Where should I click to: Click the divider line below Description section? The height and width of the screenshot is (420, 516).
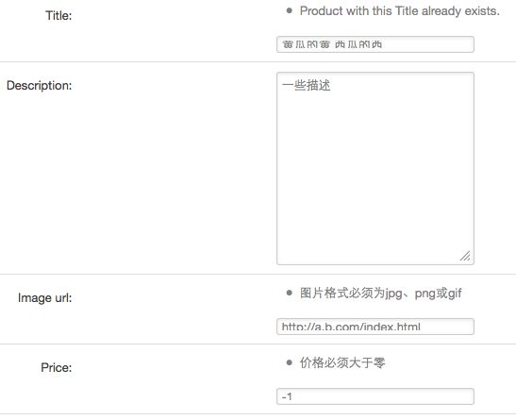pyautogui.click(x=258, y=274)
